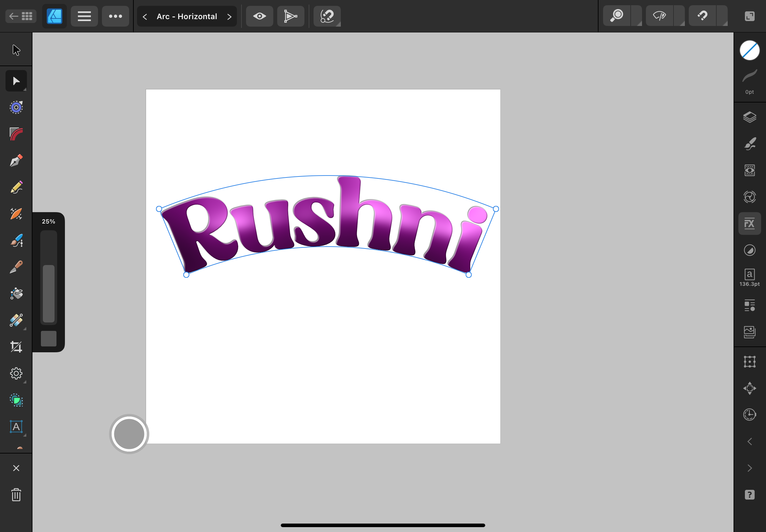The width and height of the screenshot is (766, 532).
Task: Switch to previous warp preset arrow
Action: 145,16
